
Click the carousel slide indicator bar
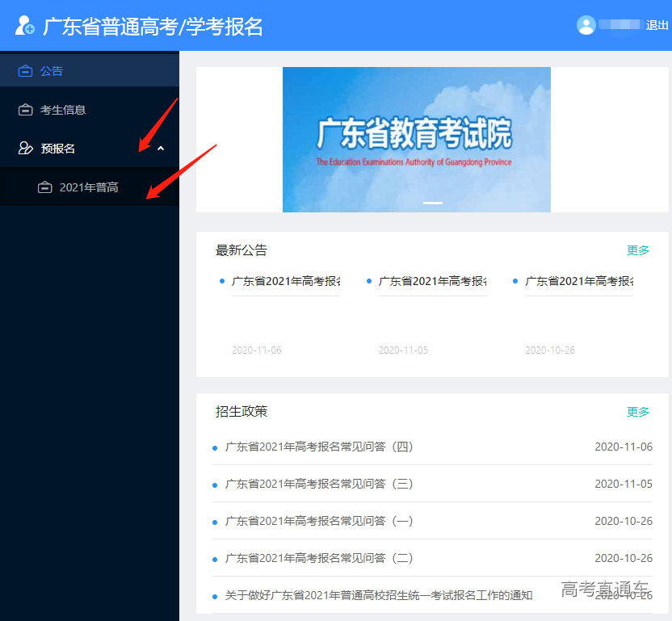pos(433,203)
